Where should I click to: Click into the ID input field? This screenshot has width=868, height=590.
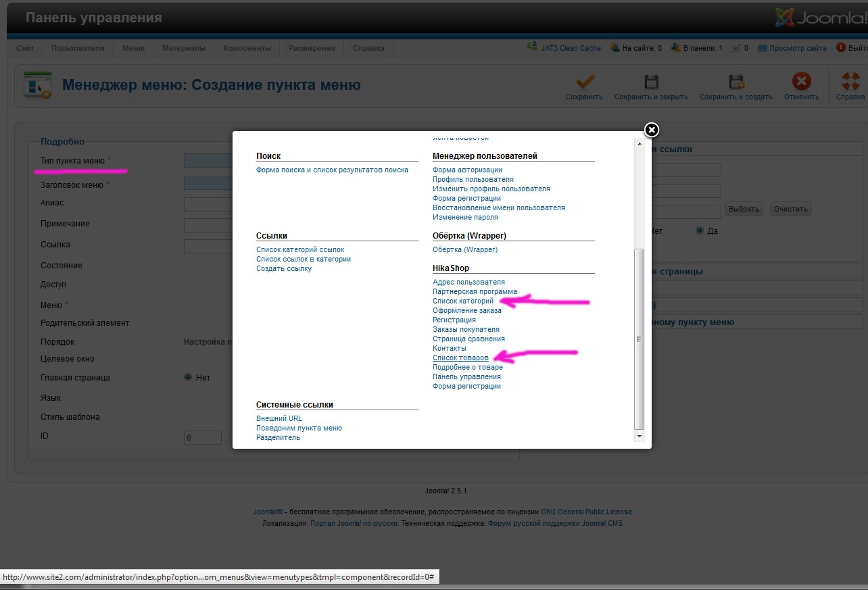click(203, 437)
